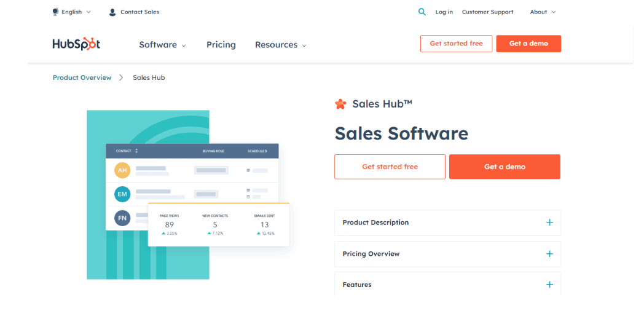Click the Sales Software heading
Screen dimensions: 644x311
click(x=401, y=133)
